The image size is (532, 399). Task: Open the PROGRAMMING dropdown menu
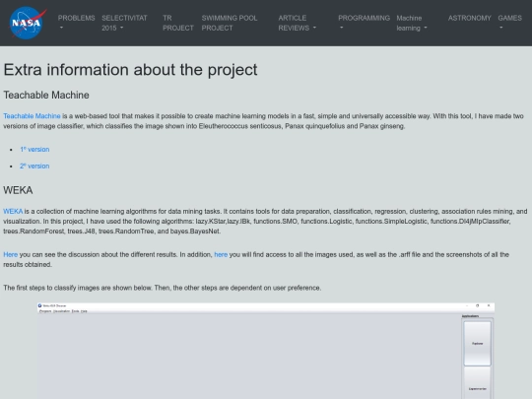click(x=364, y=23)
